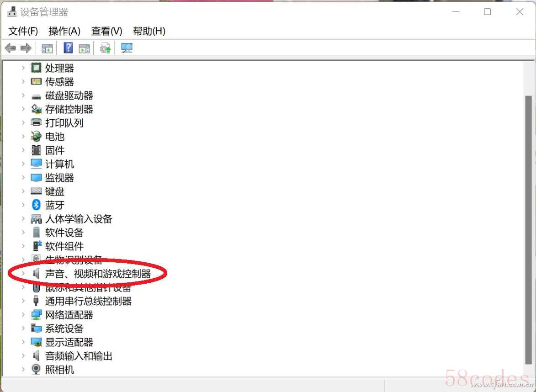Open the 查看(V) menu
Viewport: 536px width, 392px height.
tap(106, 31)
